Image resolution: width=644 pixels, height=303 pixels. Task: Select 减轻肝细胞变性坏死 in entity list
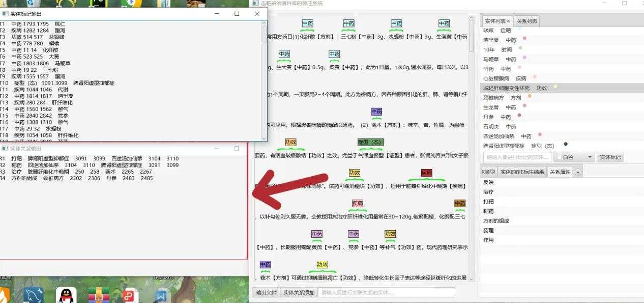[x=506, y=88]
